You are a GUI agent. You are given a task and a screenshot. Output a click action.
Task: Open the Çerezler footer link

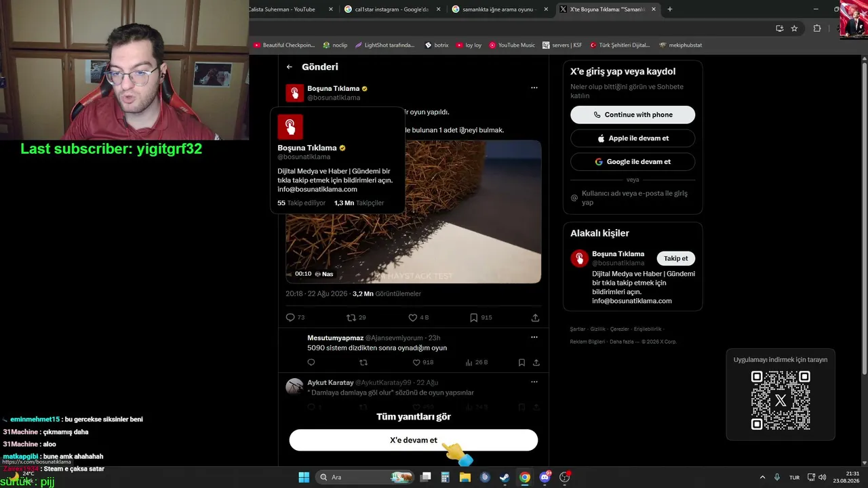[x=619, y=329]
